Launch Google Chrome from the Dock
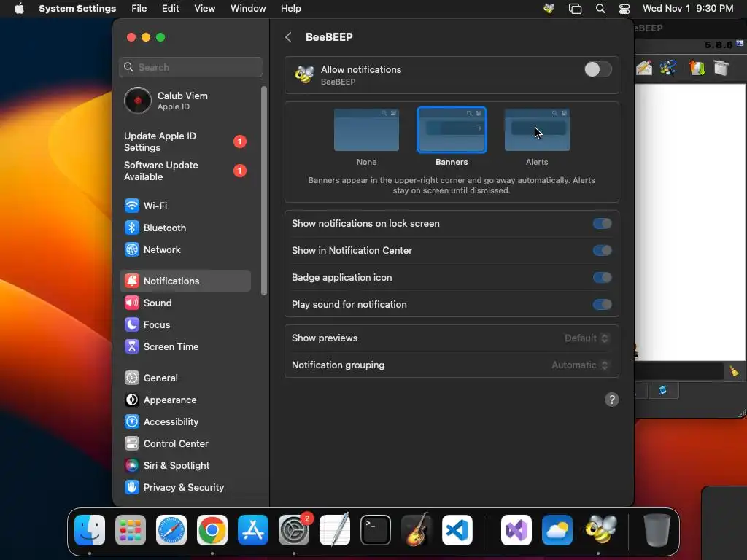Screen dimensions: 747x560 click(x=212, y=529)
